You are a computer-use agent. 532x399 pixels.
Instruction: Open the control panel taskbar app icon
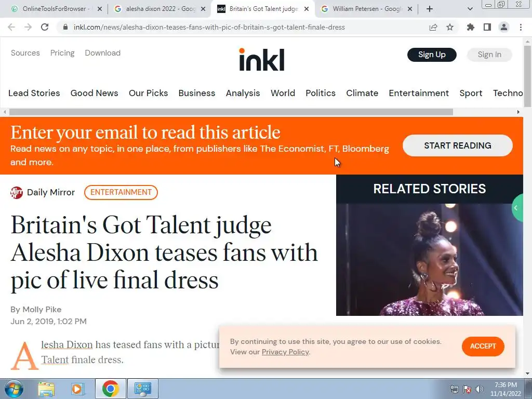142,389
